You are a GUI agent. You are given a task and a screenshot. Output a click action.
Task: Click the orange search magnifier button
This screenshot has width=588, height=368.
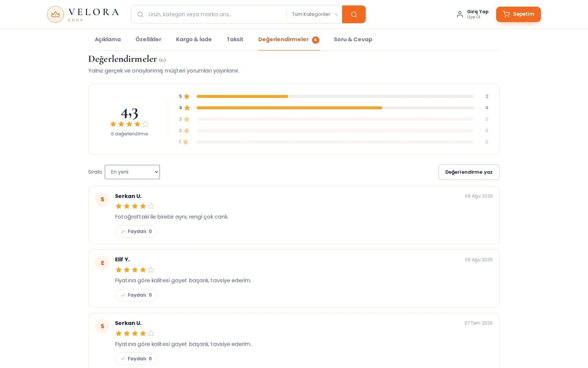point(354,14)
